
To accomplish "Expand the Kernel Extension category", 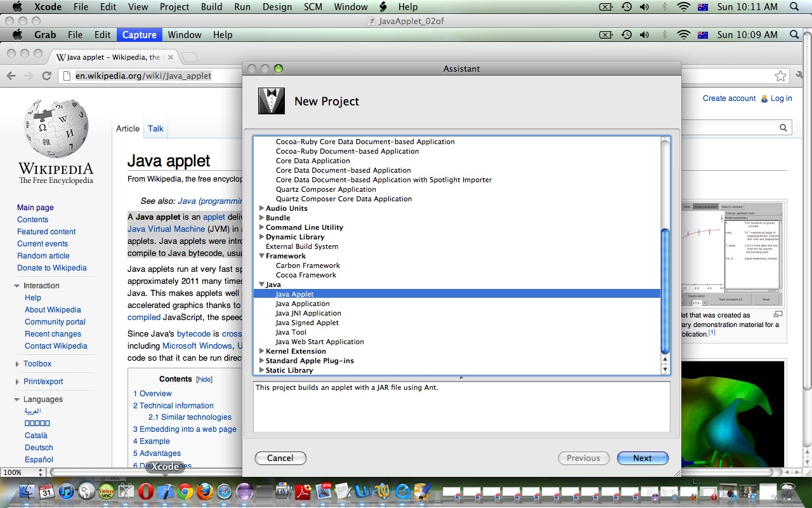I will (261, 351).
